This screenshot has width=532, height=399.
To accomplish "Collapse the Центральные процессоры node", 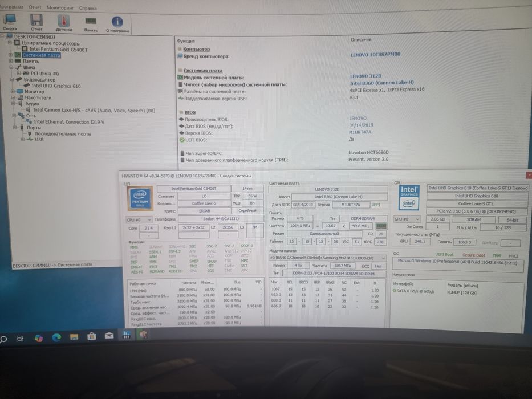I will (10, 43).
